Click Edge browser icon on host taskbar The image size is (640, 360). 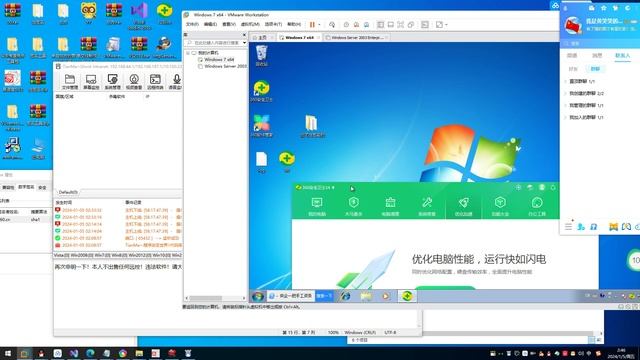point(90,353)
